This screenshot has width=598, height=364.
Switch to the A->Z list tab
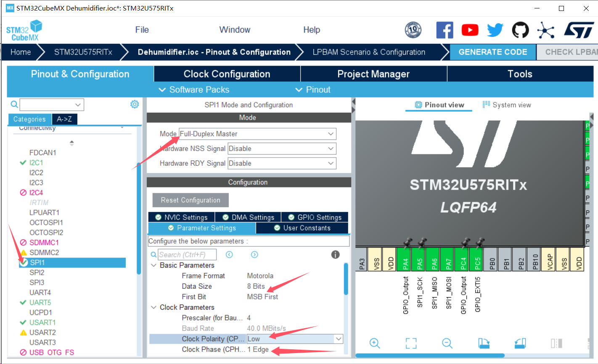(64, 119)
